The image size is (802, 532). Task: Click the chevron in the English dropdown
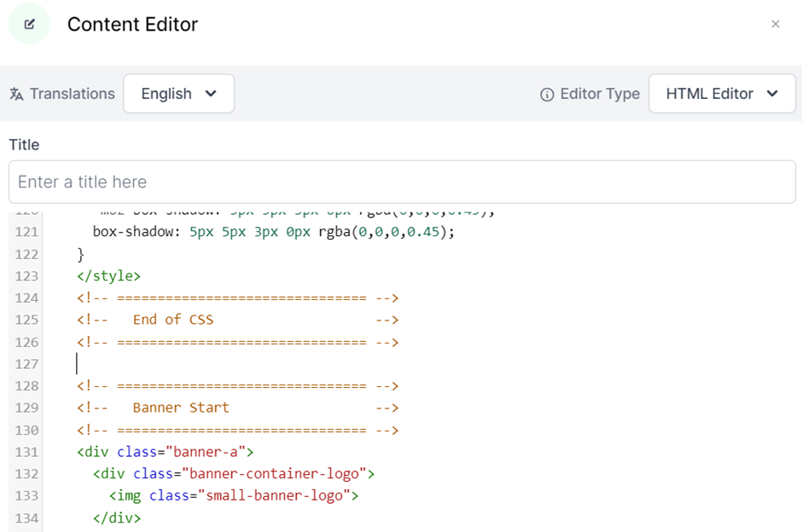point(211,94)
